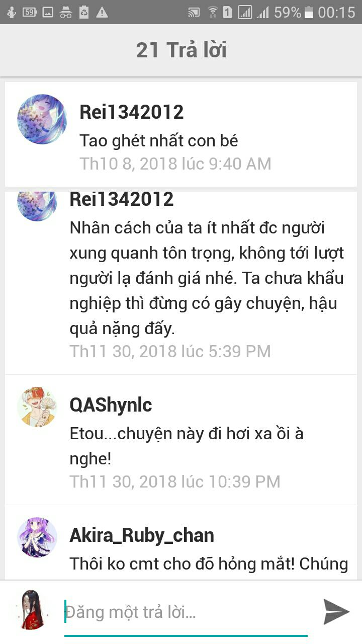
Task: Open the QAShynlc username link
Action: click(x=111, y=405)
